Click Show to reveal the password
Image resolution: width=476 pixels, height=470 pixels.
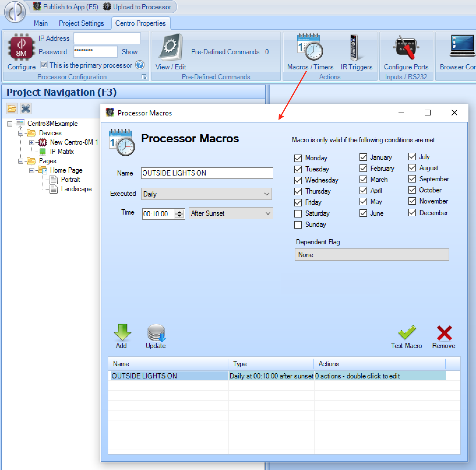coord(129,52)
